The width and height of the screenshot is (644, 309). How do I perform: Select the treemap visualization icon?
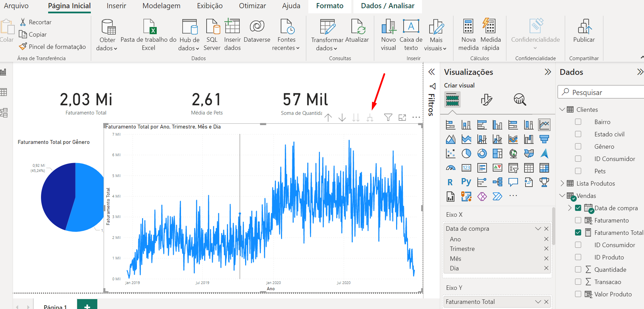498,153
